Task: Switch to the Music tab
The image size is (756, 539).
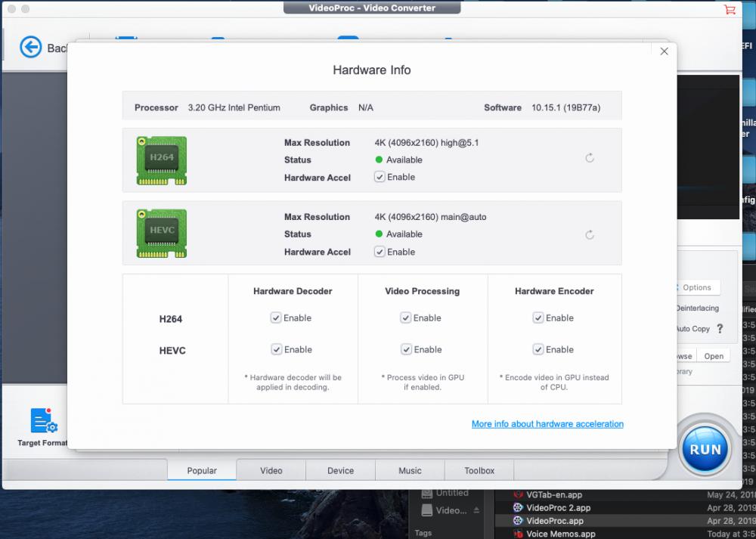Action: (410, 470)
